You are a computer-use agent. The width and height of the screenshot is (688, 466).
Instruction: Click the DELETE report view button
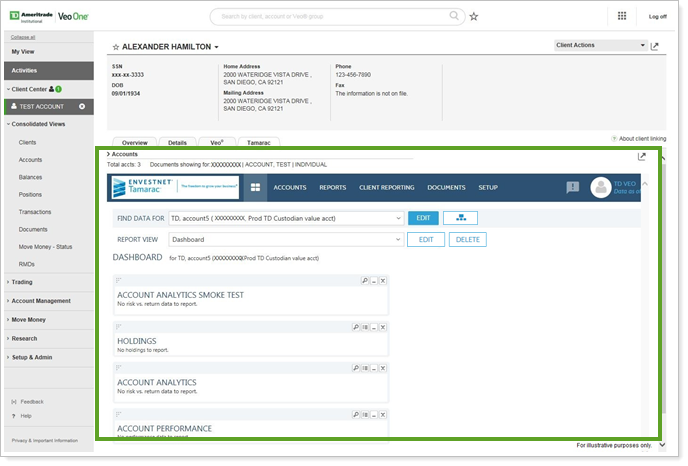point(467,240)
